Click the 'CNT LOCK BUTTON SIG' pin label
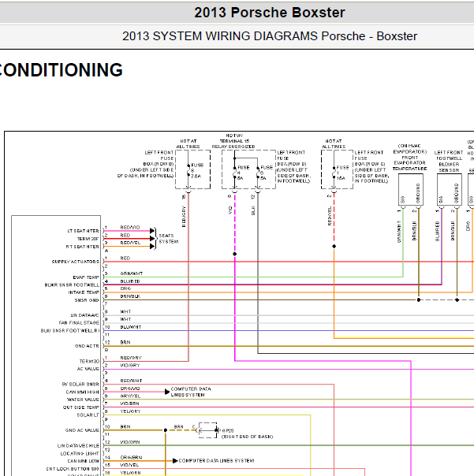The image size is (474, 476). coord(73,469)
